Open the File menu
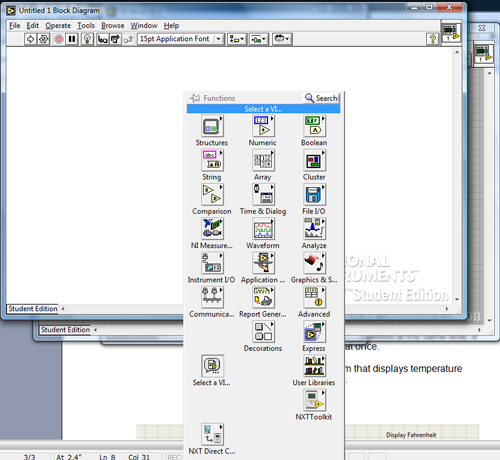 (x=15, y=26)
